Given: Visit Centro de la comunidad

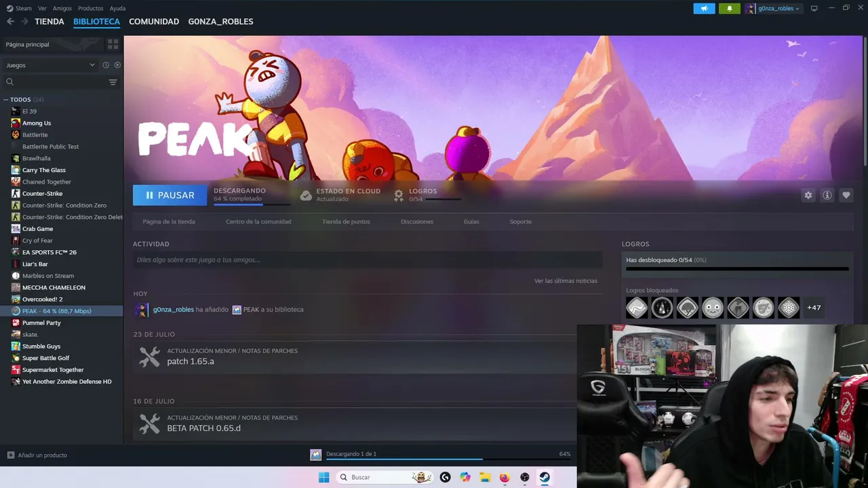Looking at the screenshot, I should [258, 222].
